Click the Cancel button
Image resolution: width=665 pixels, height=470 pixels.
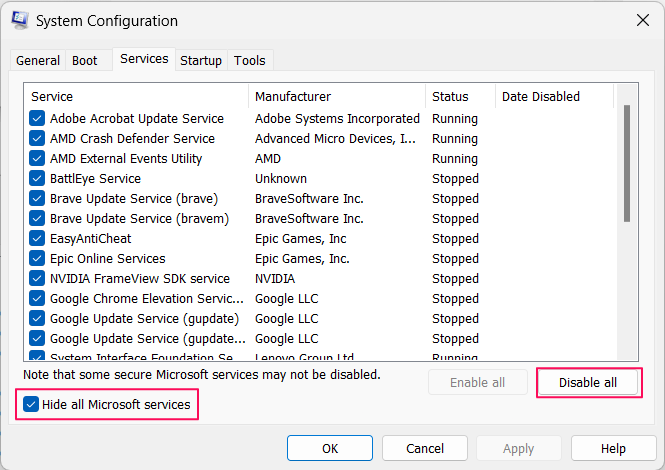[x=425, y=449]
